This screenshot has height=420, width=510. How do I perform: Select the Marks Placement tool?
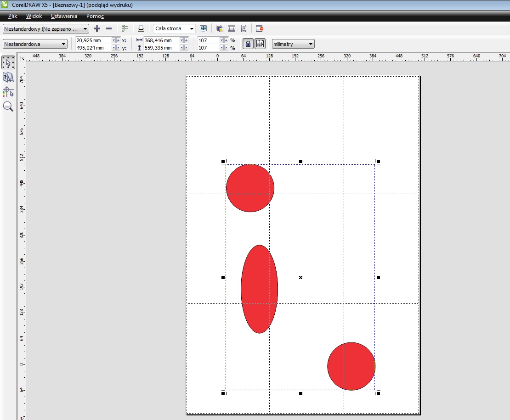(x=8, y=92)
